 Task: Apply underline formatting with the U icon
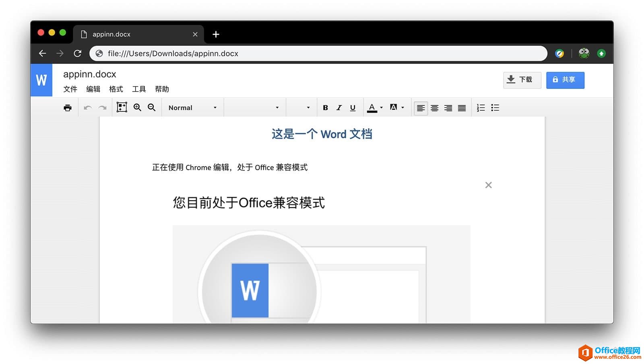353,107
